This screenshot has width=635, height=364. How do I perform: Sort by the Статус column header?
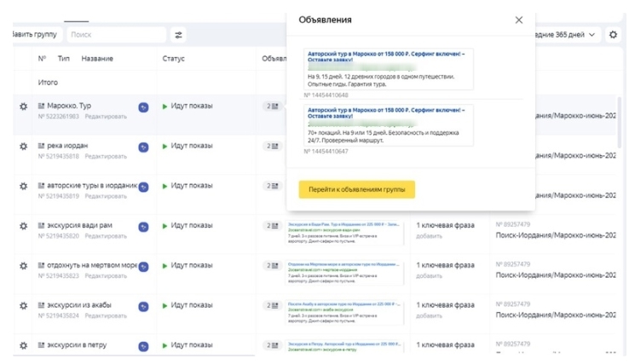tap(173, 59)
